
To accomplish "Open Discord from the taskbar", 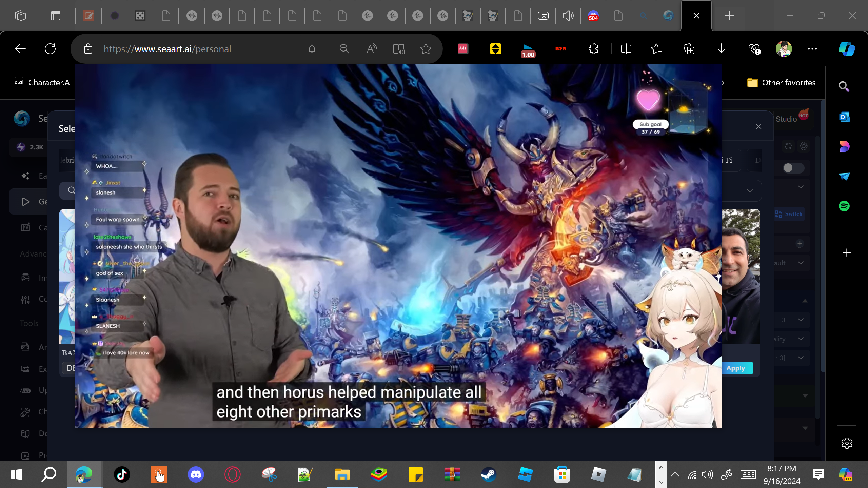I will pyautogui.click(x=196, y=474).
